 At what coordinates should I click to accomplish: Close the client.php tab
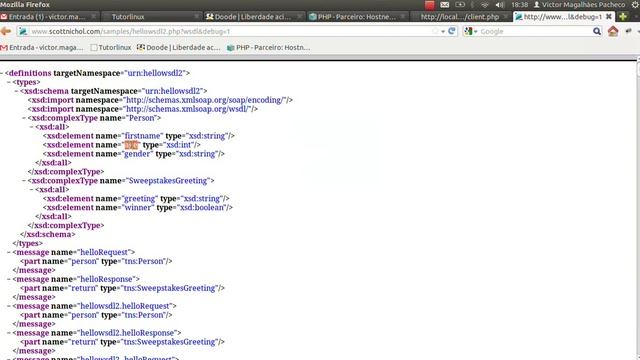click(505, 17)
